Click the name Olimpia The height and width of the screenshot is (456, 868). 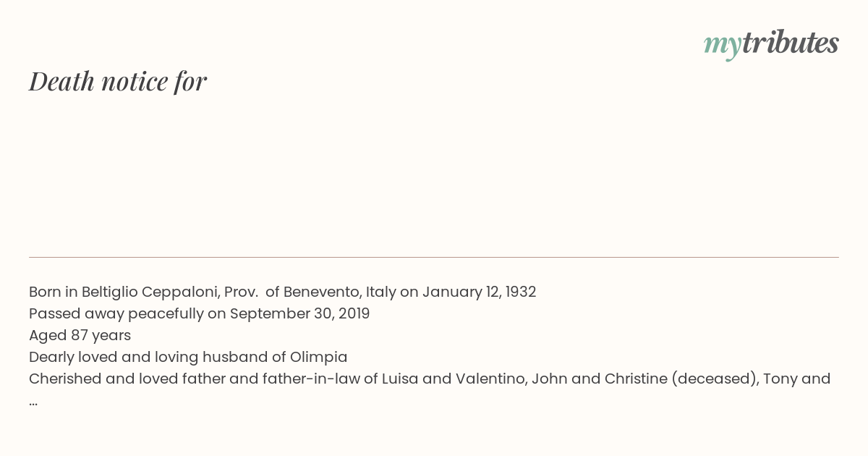318,357
